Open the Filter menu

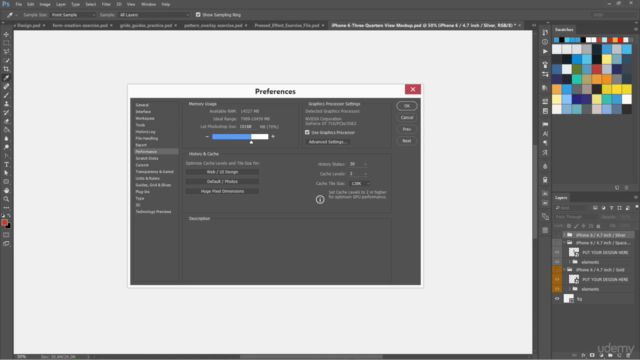[x=106, y=4]
